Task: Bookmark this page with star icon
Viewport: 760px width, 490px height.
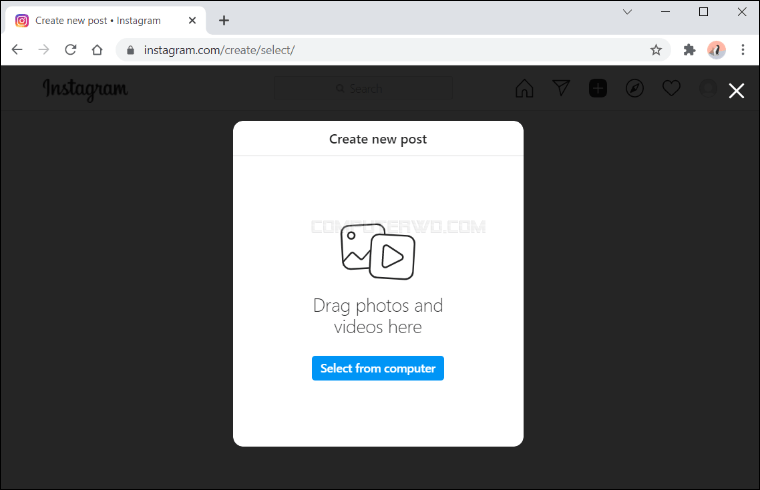Action: [x=656, y=49]
